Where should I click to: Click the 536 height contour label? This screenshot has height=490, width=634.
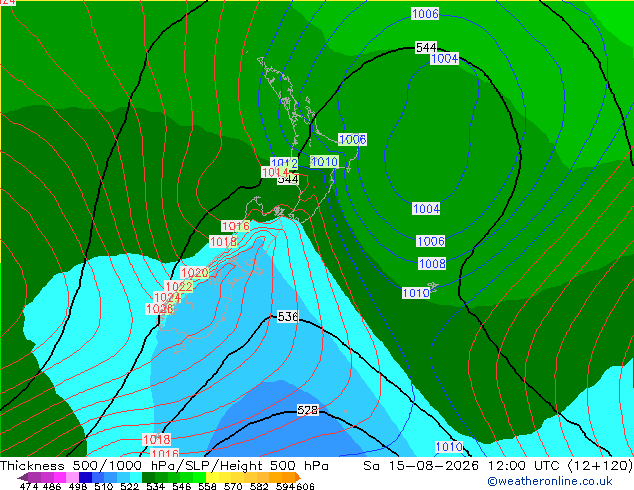pos(288,316)
